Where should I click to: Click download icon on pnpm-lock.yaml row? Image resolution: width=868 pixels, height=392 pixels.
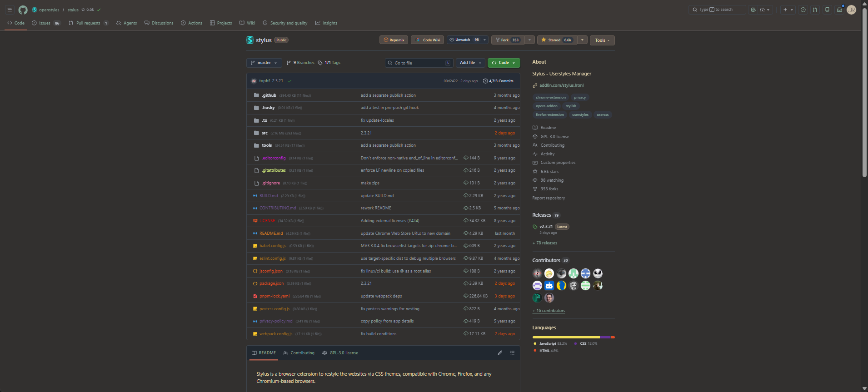(466, 296)
